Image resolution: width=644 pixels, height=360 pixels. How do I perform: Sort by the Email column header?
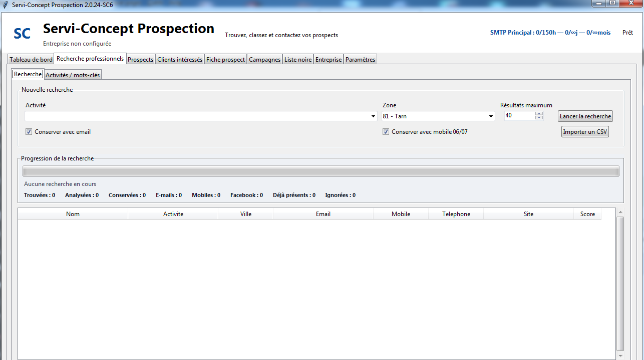tap(324, 214)
